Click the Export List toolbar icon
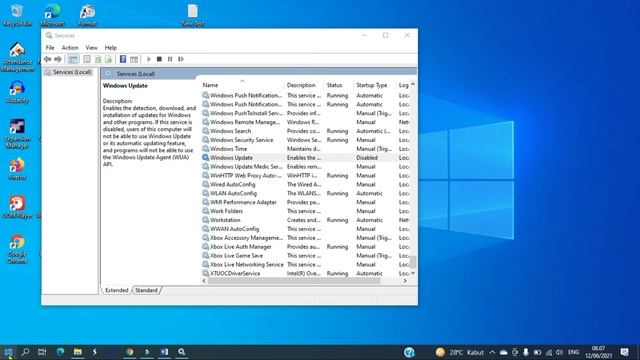This screenshot has width=640, height=360. click(109, 59)
